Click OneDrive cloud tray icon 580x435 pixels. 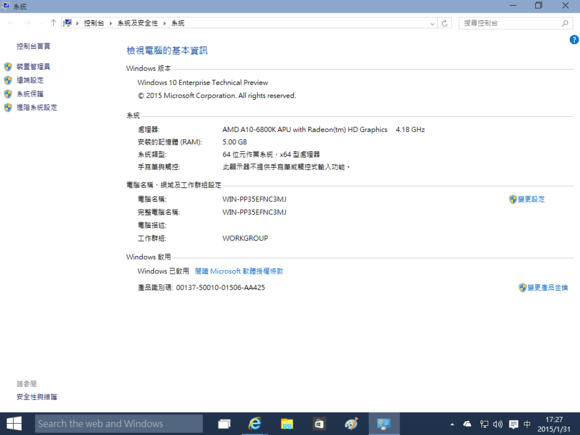tap(467, 424)
